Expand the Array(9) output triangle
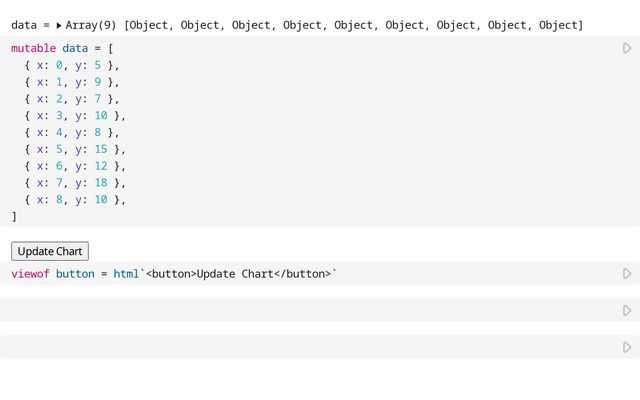 pyautogui.click(x=59, y=25)
